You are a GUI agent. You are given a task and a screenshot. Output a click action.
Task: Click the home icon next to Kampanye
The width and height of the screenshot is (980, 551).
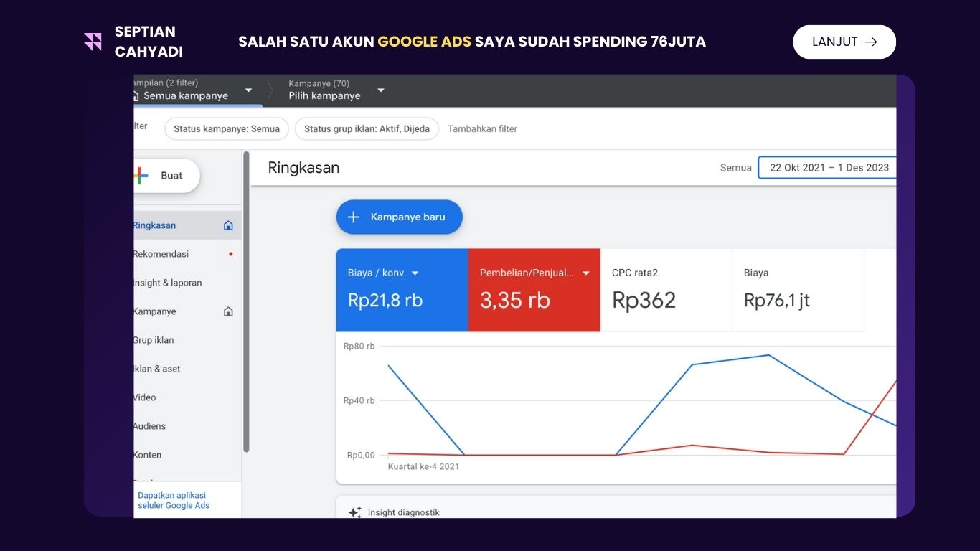227,311
